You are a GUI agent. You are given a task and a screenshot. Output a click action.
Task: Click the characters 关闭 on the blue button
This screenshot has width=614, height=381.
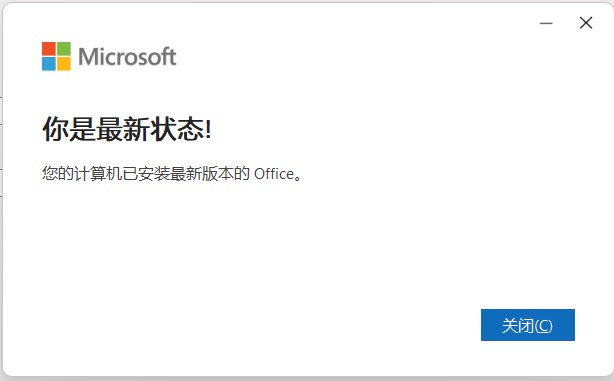coord(518,325)
